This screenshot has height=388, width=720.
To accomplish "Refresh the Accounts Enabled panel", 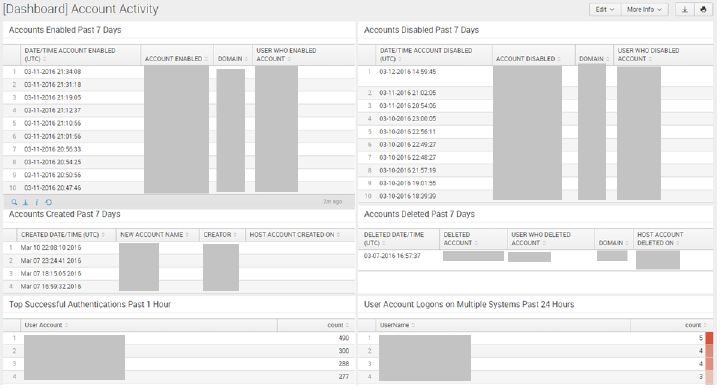I will click(x=48, y=202).
